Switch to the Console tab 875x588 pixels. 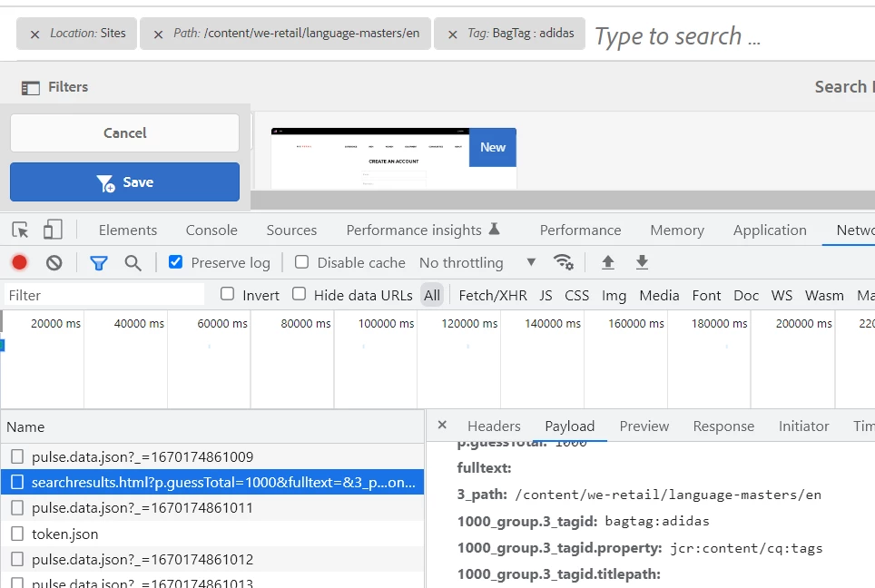[x=211, y=230]
